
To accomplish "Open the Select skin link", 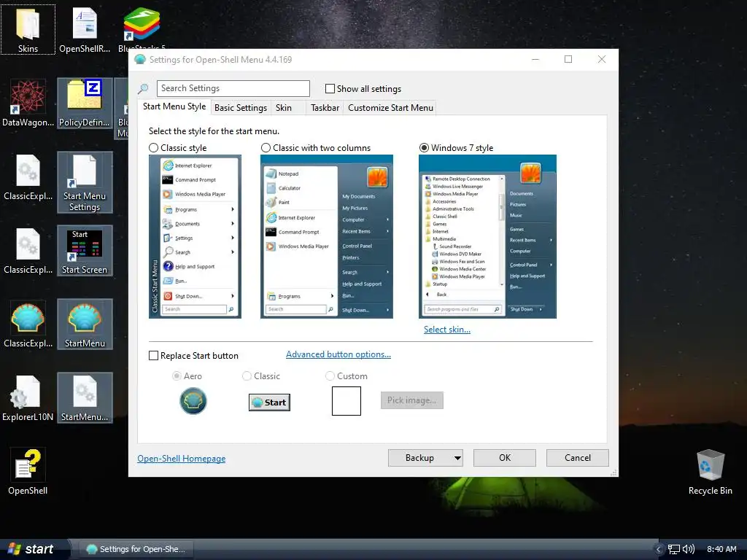I will coord(447,330).
